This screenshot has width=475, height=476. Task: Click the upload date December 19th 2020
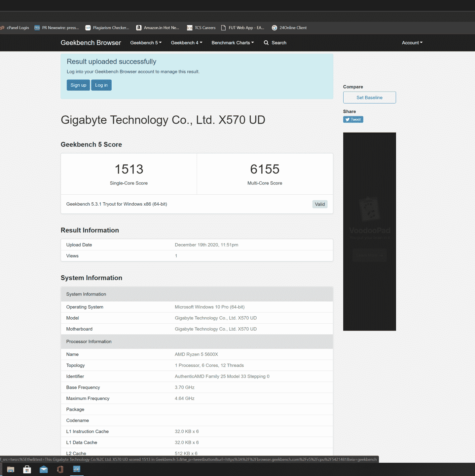tap(206, 245)
